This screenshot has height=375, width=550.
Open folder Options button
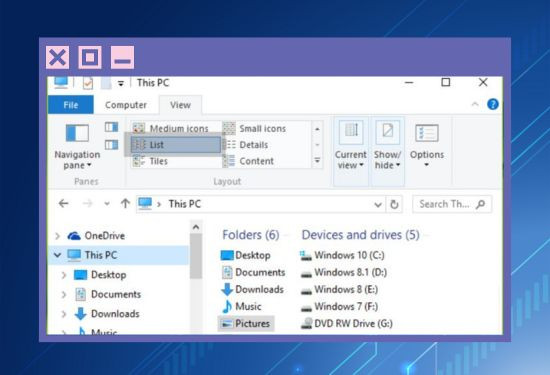click(x=427, y=146)
